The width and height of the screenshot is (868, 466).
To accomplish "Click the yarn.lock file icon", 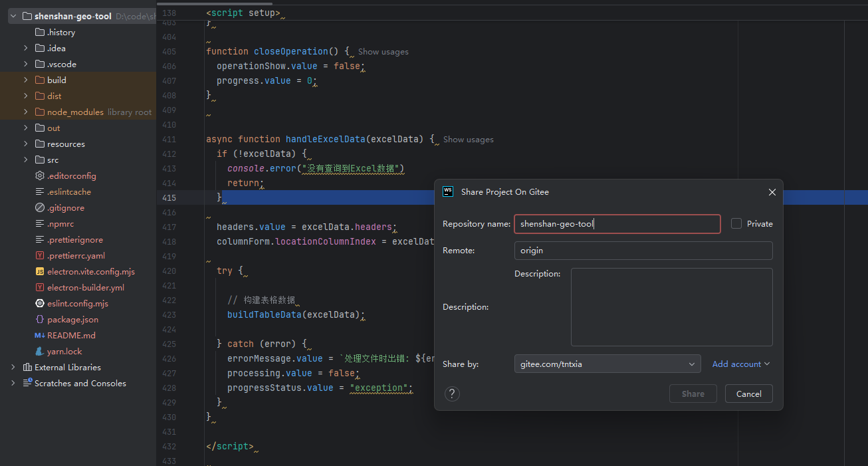I will 40,352.
